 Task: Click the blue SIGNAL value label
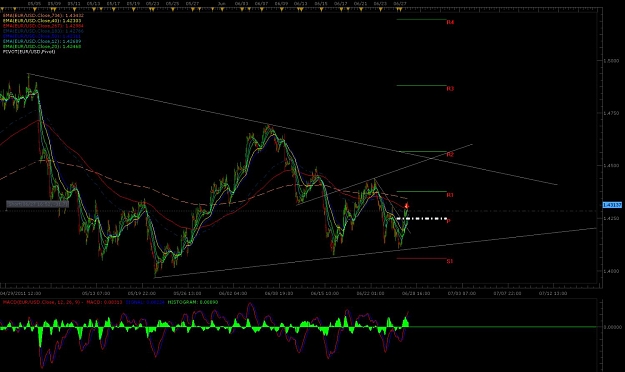(145, 302)
